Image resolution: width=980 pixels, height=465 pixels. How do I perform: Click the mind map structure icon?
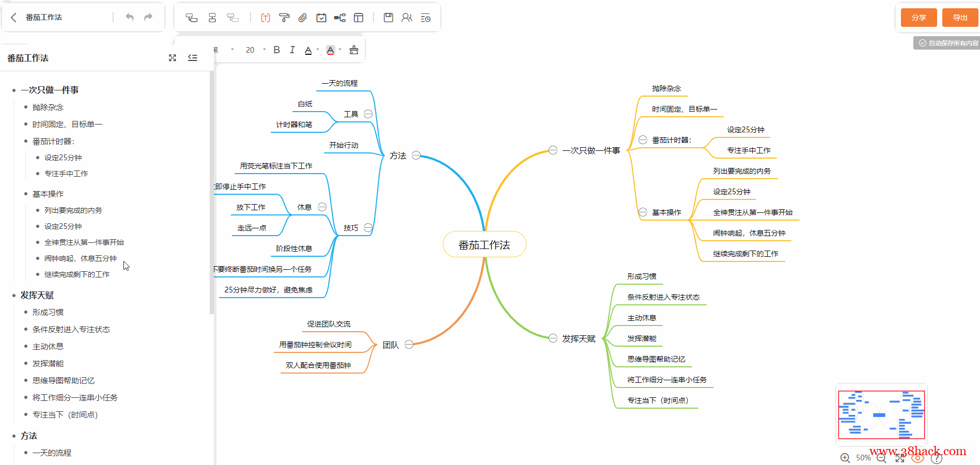coord(339,18)
